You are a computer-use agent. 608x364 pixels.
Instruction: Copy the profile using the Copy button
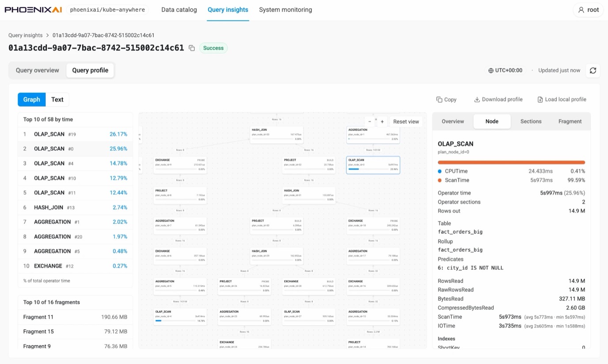coord(446,99)
